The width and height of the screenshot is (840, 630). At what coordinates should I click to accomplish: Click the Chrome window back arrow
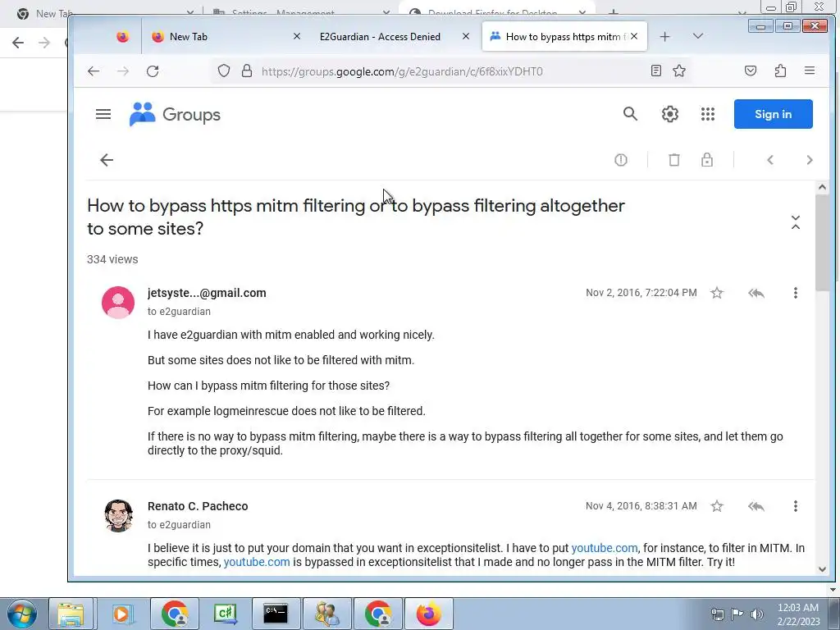(x=18, y=43)
